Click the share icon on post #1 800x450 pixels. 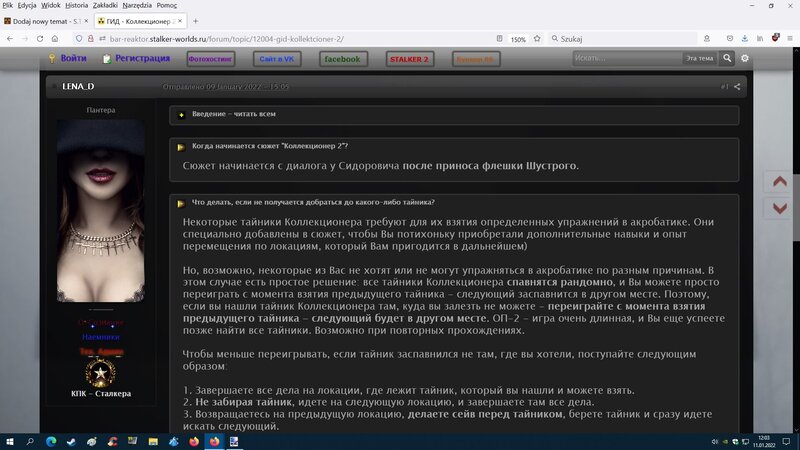[738, 87]
